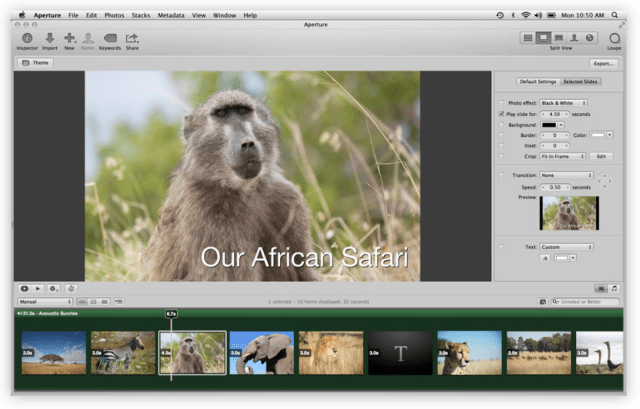The height and width of the screenshot is (409, 640).
Task: Open the Keywords tag icon
Action: tap(110, 38)
